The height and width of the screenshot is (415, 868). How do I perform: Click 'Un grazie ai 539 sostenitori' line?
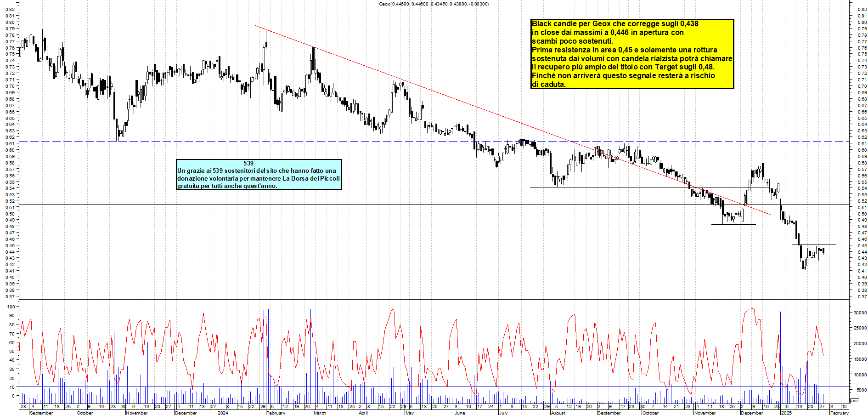pos(257,171)
